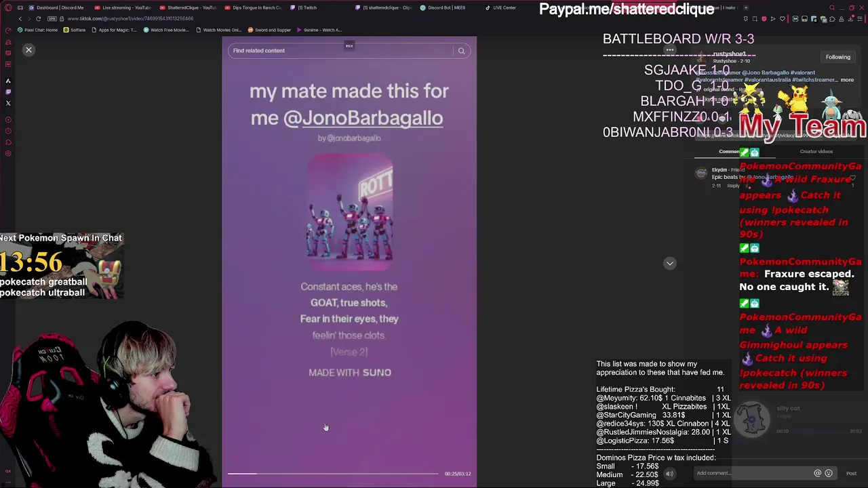Open the extensions cube icon

[832, 19]
